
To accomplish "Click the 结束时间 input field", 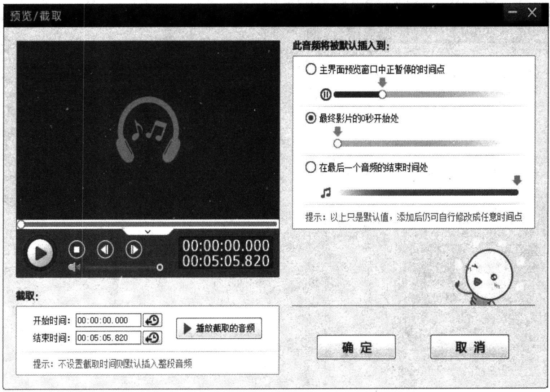I will pyautogui.click(x=108, y=338).
